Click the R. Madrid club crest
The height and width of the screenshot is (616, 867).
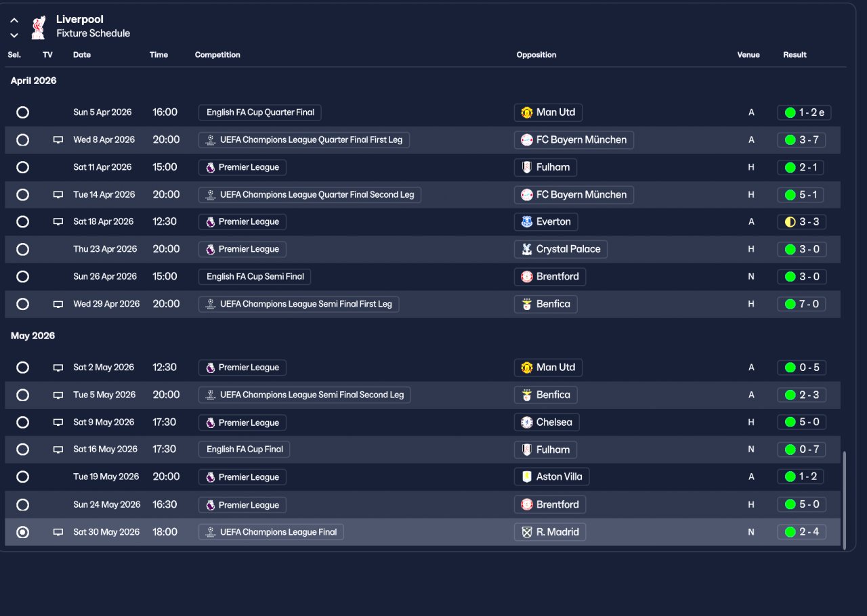(x=527, y=533)
